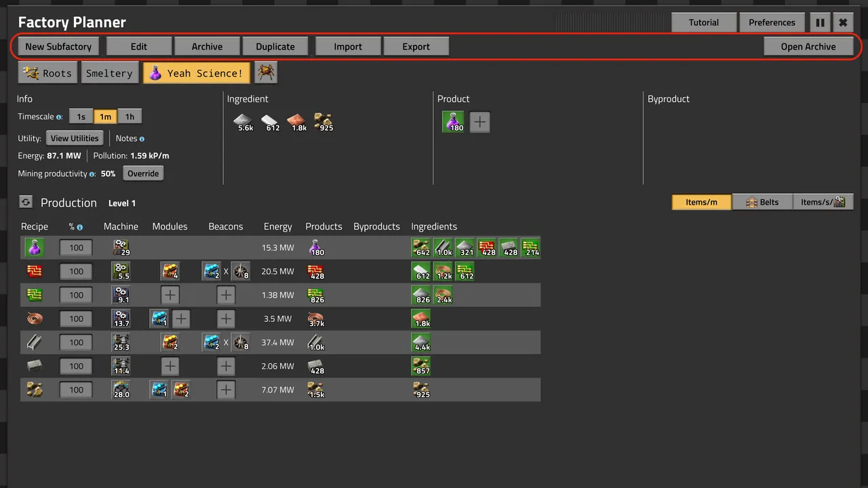Add a beacon in stone brick row
This screenshot has width=868, height=488.
pyautogui.click(x=226, y=366)
